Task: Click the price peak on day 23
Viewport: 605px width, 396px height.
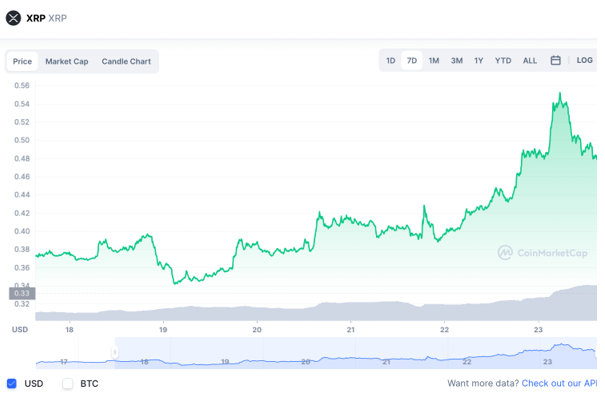Action: (560, 93)
